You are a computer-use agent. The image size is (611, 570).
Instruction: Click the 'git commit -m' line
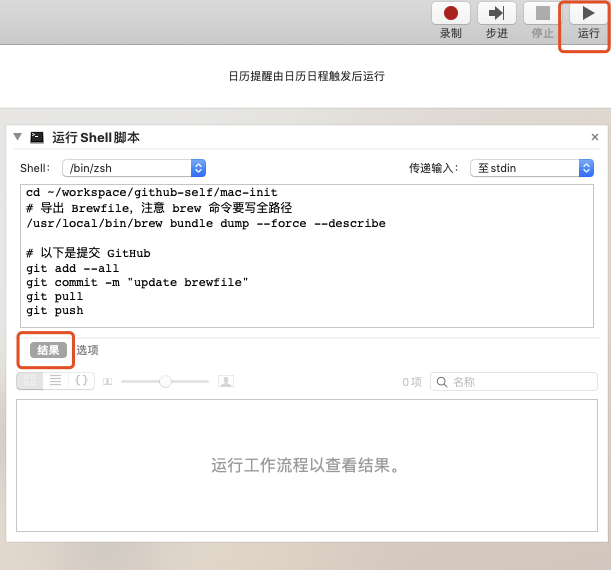[x=137, y=282]
